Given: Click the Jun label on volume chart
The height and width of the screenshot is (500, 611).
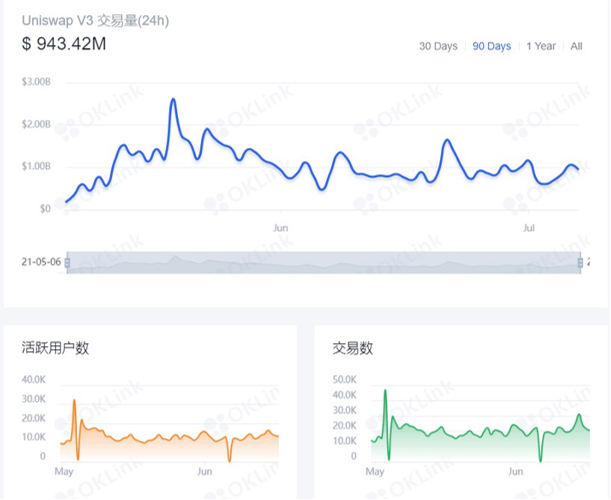Looking at the screenshot, I should [281, 228].
